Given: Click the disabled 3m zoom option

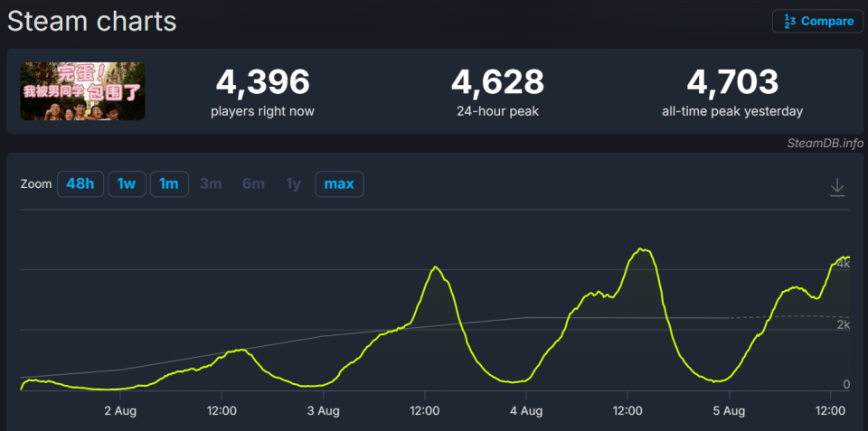Looking at the screenshot, I should coord(211,183).
